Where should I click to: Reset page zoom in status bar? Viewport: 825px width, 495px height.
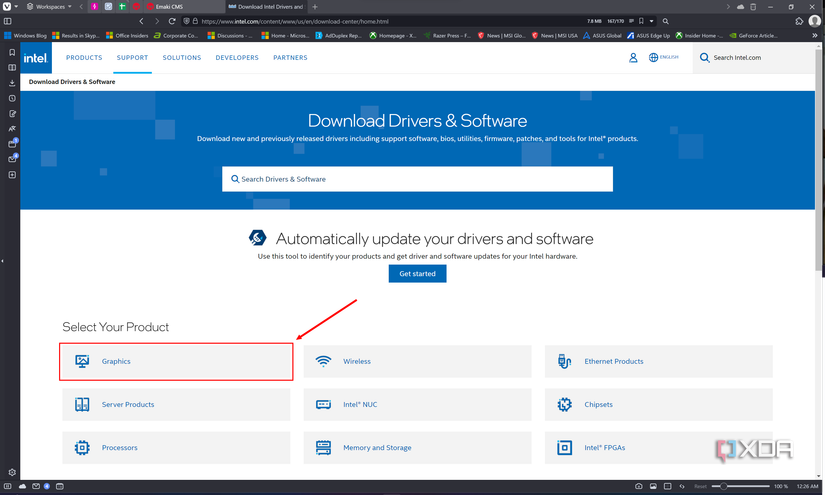tap(700, 486)
